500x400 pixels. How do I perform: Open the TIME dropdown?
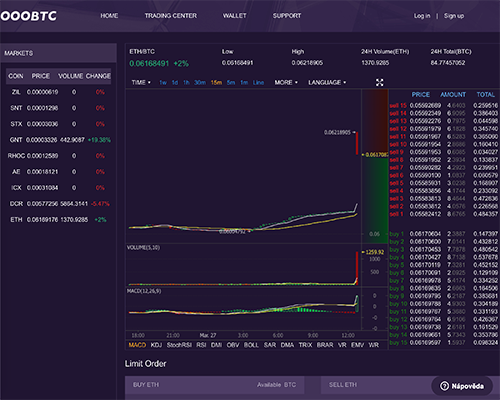[141, 82]
